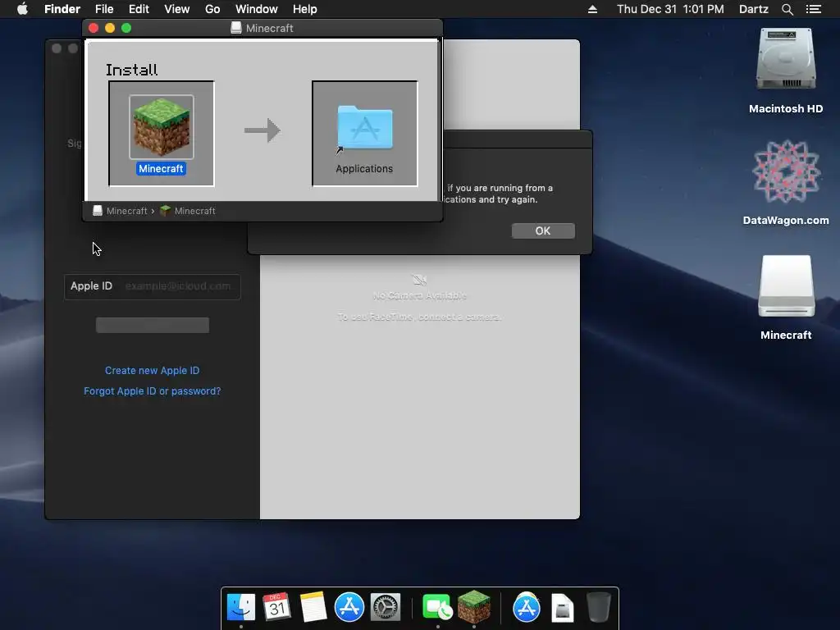
Task: Open the Edit menu
Action: point(139,9)
